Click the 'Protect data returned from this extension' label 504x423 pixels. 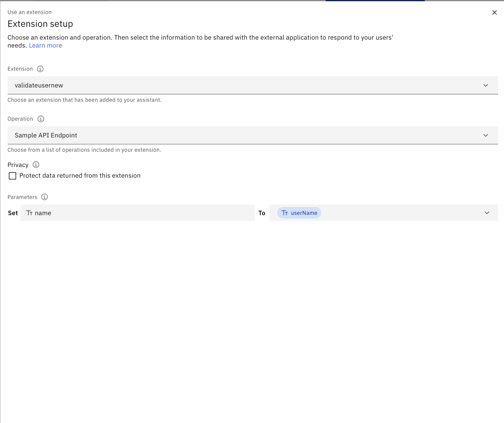click(x=80, y=176)
